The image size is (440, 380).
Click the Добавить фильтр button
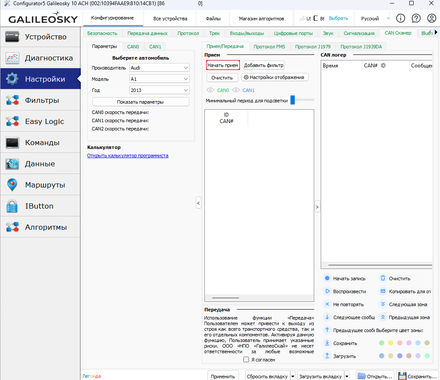tap(264, 65)
